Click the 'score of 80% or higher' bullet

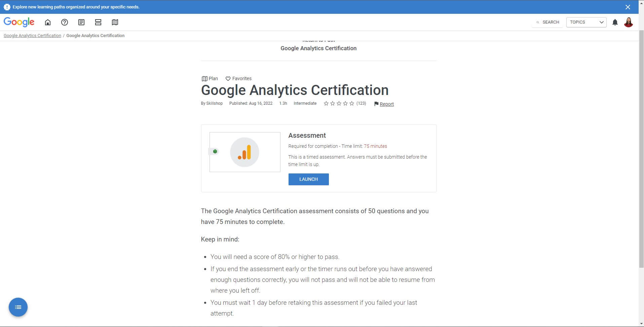click(x=275, y=257)
